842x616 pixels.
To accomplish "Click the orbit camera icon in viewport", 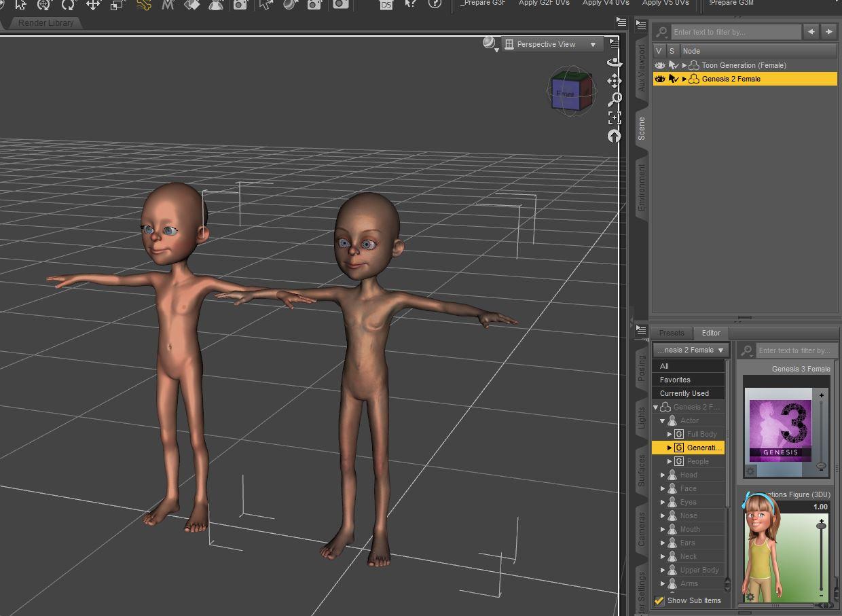I will [x=614, y=62].
